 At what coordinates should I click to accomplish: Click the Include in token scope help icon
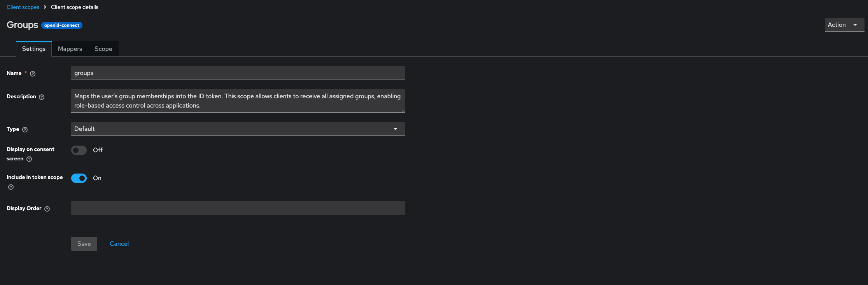[x=11, y=187]
